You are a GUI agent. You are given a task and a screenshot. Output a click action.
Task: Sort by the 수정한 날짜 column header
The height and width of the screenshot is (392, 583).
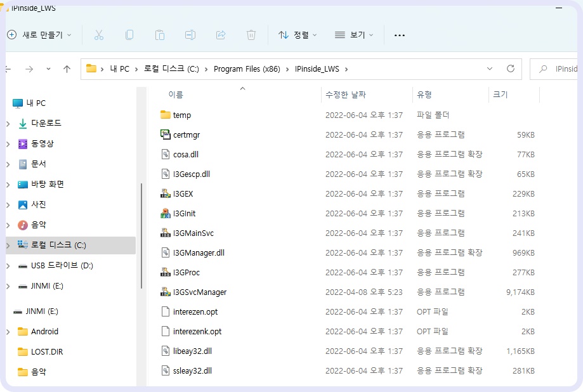pos(345,95)
